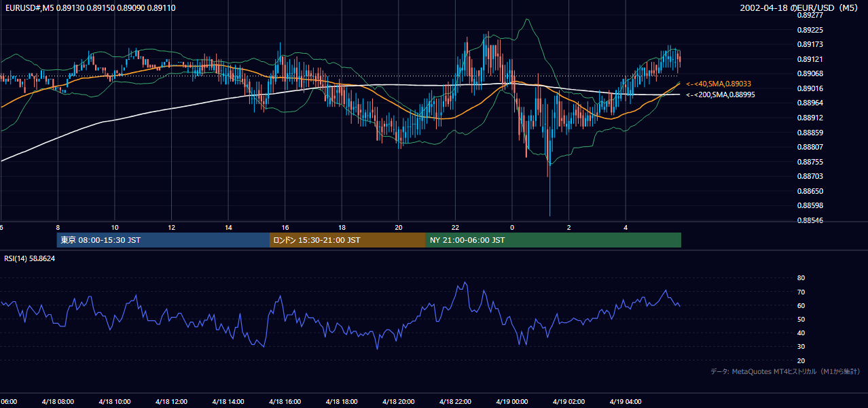Click RSI scale value 70
Viewport: 868px width, 408px height.
coord(801,292)
